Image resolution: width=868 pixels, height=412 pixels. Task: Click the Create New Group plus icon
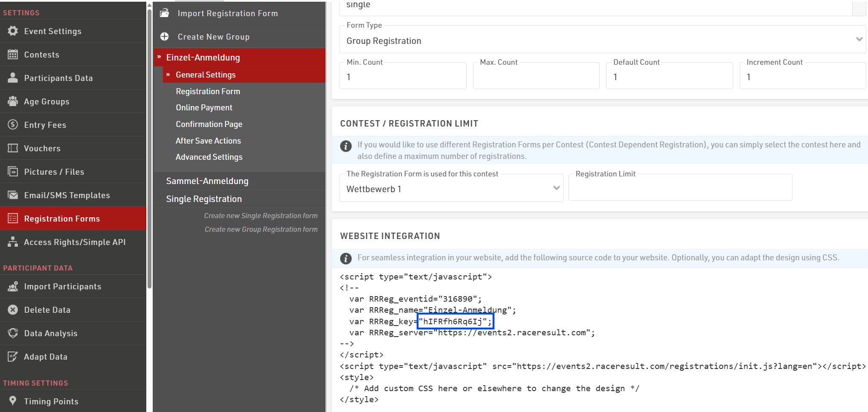[164, 37]
